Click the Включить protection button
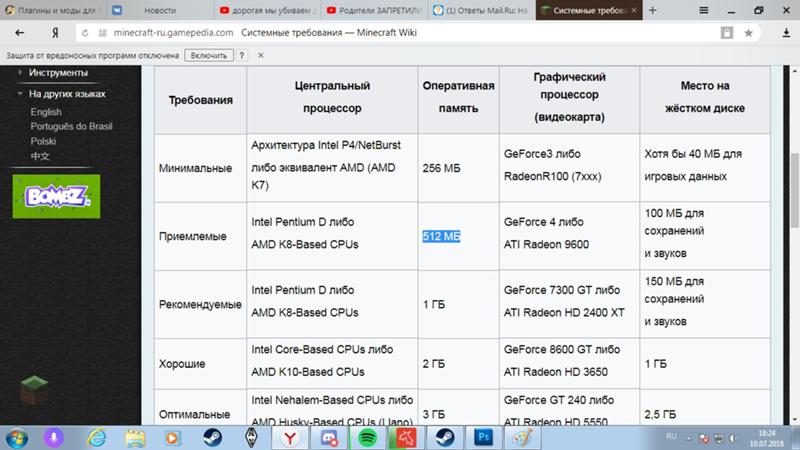This screenshot has width=800, height=450. (209, 55)
